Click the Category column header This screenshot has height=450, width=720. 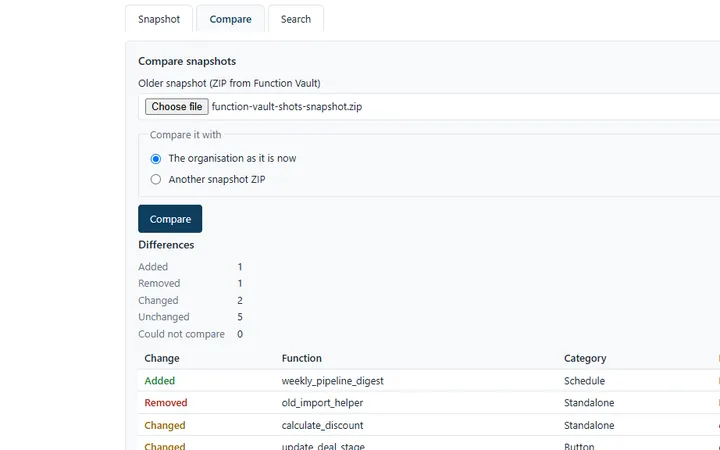click(585, 358)
